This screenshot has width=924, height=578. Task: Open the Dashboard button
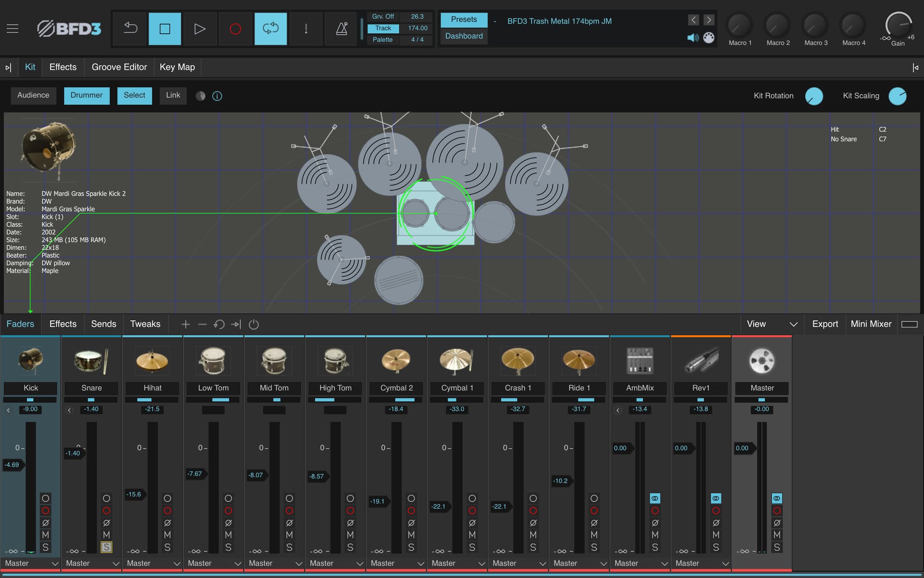pyautogui.click(x=464, y=36)
